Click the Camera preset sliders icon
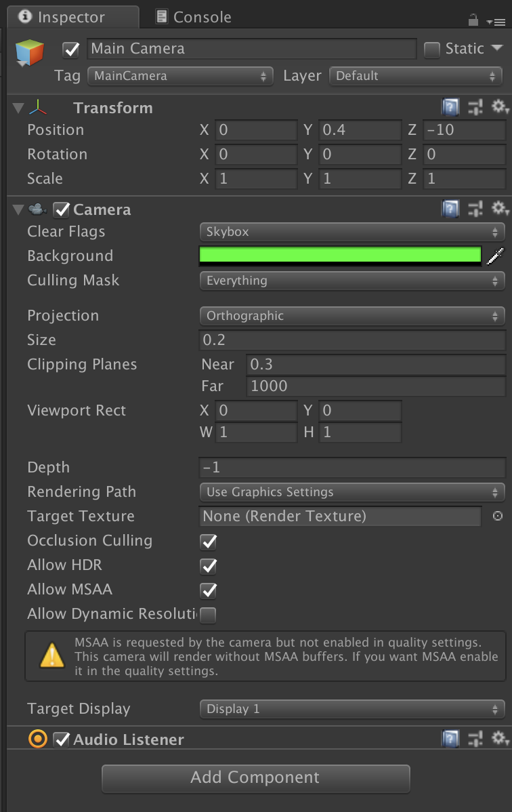Image resolution: width=512 pixels, height=812 pixels. (x=475, y=209)
